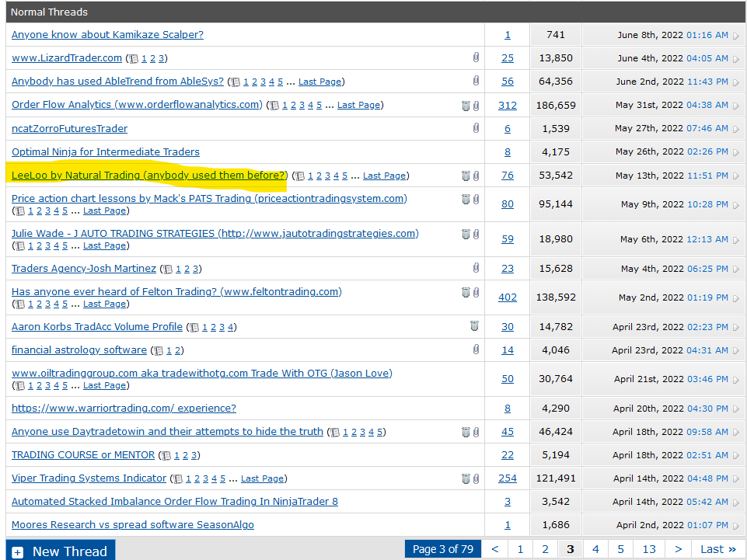The image size is (747, 560).
Task: Jump to the Last » page
Action: 718,549
